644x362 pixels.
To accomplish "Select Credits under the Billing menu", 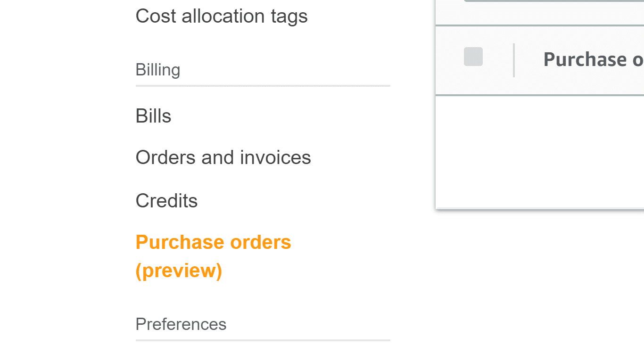I will tap(166, 200).
